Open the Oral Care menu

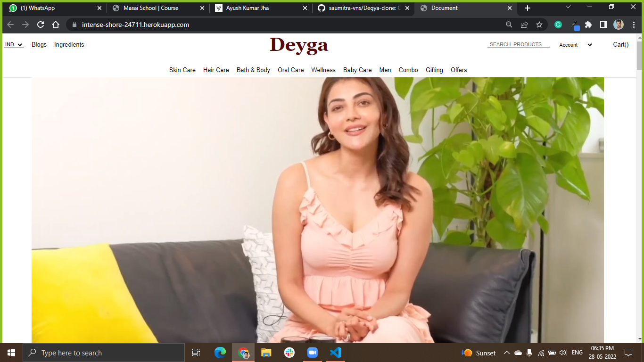[x=291, y=70]
